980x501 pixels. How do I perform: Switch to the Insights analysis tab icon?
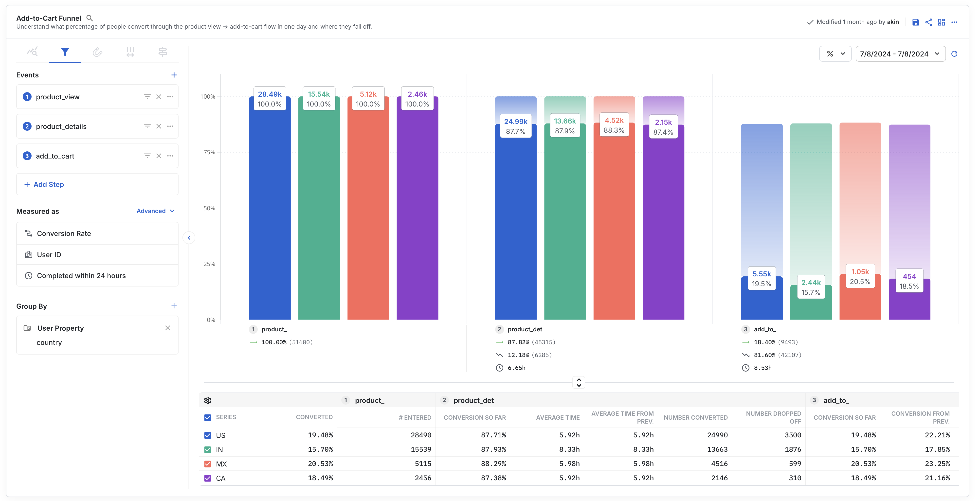(x=32, y=51)
